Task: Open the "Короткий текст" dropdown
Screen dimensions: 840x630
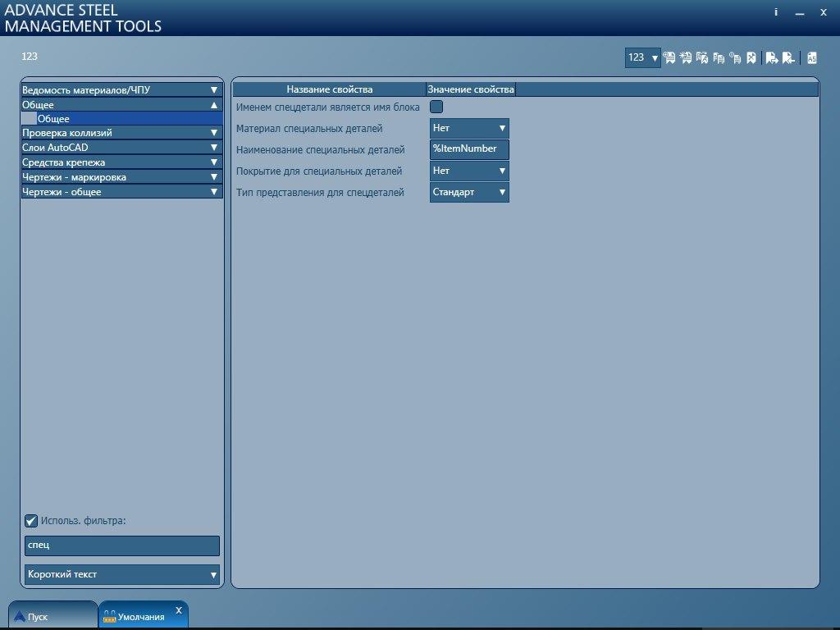Action: [x=121, y=574]
